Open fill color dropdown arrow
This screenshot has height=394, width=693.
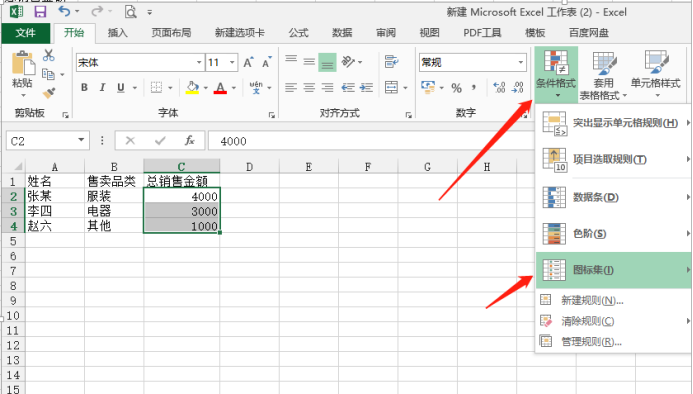coord(206,88)
